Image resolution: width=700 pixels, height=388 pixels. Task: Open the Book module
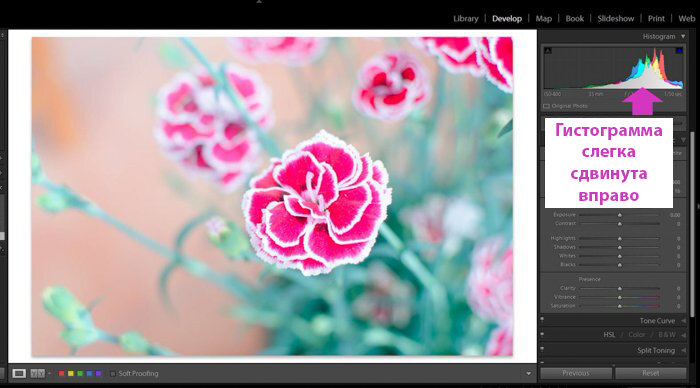pyautogui.click(x=575, y=18)
